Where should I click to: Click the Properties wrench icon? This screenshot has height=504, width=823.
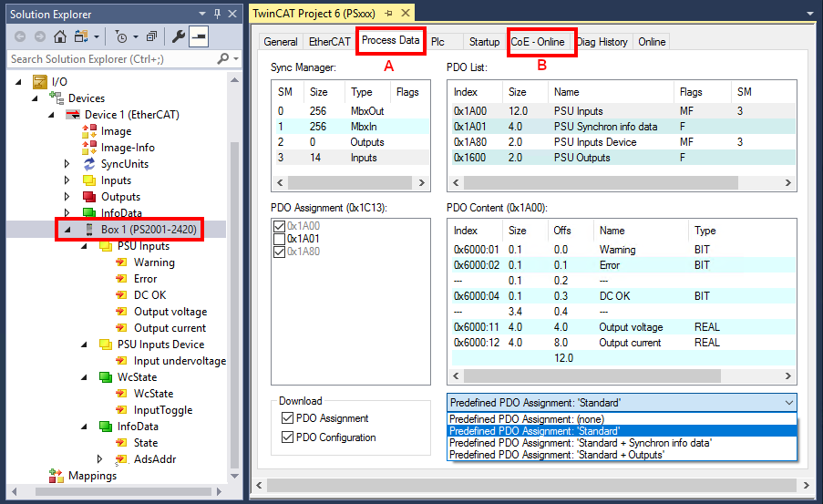pos(179,36)
